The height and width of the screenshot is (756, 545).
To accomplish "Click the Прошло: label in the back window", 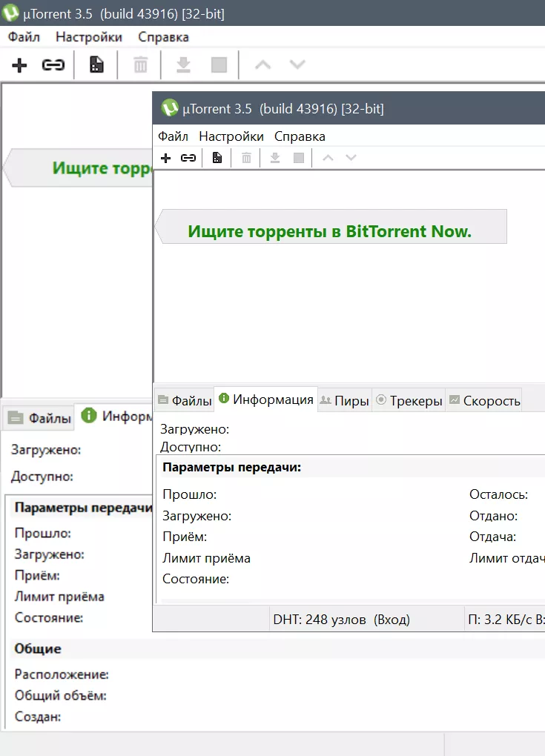I will point(42,533).
